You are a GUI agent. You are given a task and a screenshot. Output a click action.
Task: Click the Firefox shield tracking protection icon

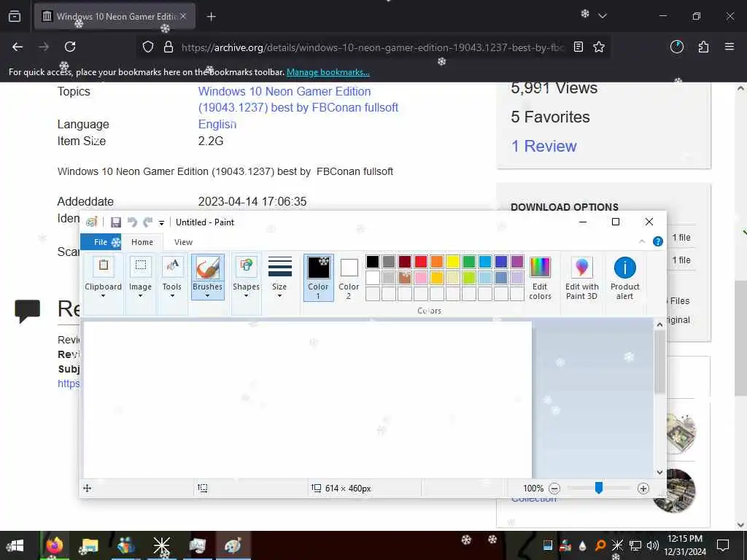tap(148, 47)
